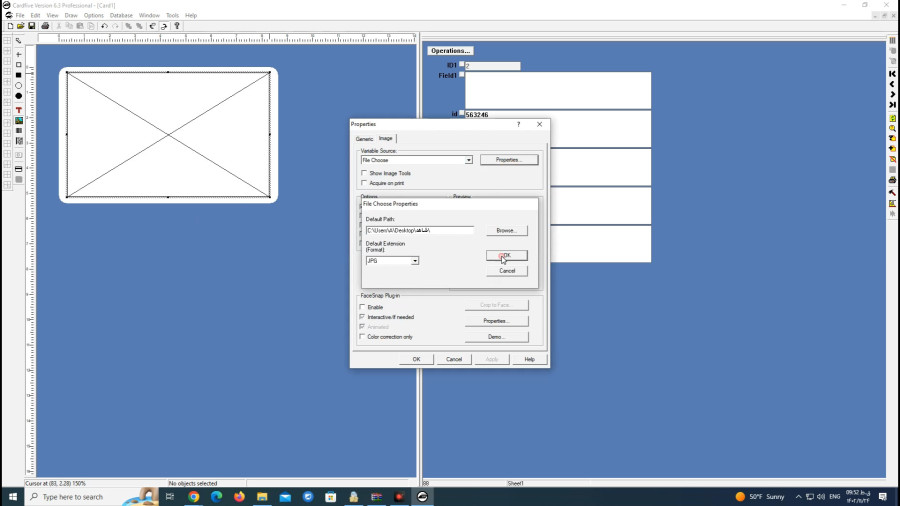Click the Help button in Properties dialog
The width and height of the screenshot is (900, 506).
click(x=529, y=359)
